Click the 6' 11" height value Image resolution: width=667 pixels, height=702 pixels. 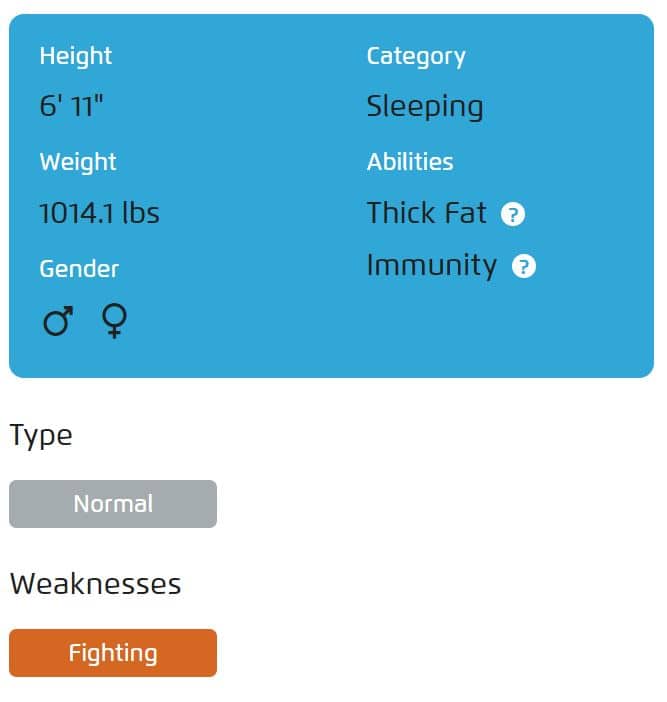tap(71, 106)
